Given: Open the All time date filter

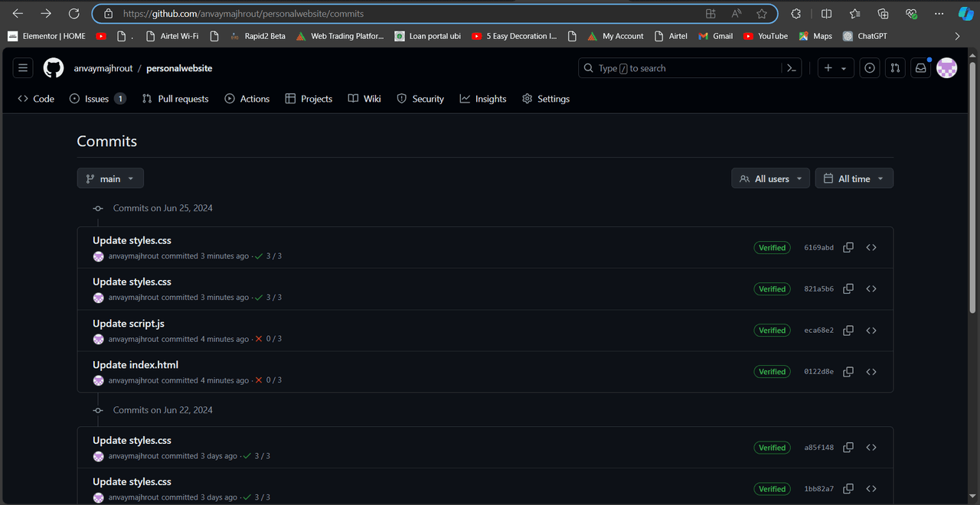Looking at the screenshot, I should [x=854, y=178].
